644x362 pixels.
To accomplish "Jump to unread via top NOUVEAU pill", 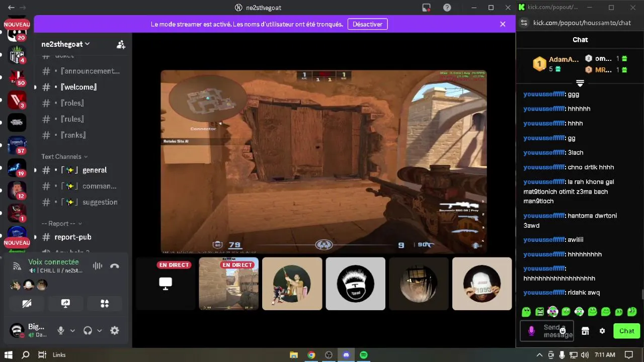I will tap(17, 24).
